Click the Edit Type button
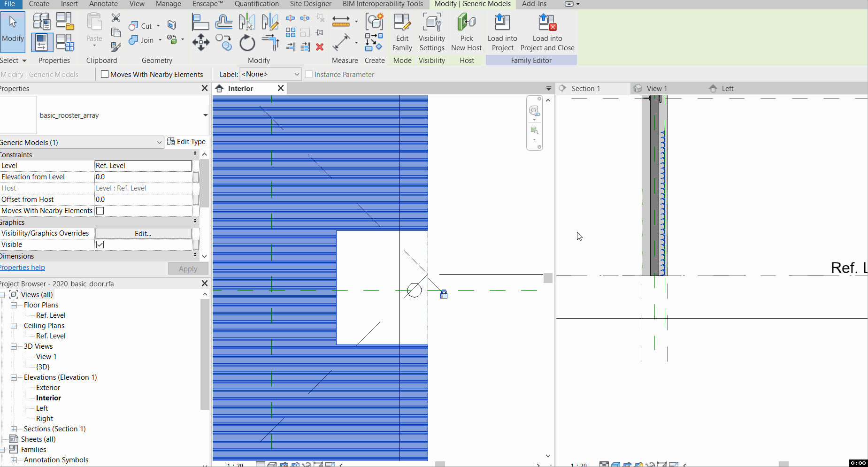868x467 pixels. click(186, 142)
